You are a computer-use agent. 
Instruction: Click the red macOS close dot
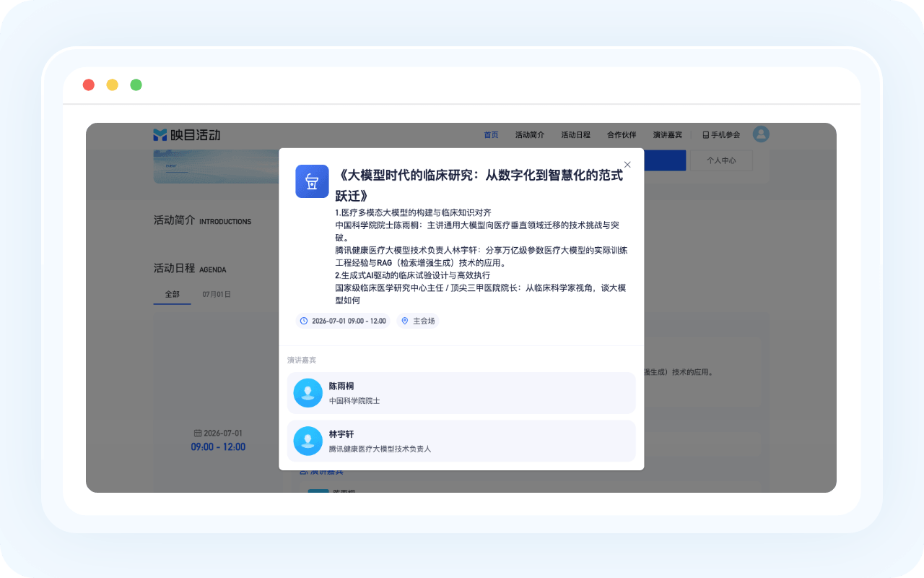(x=89, y=85)
